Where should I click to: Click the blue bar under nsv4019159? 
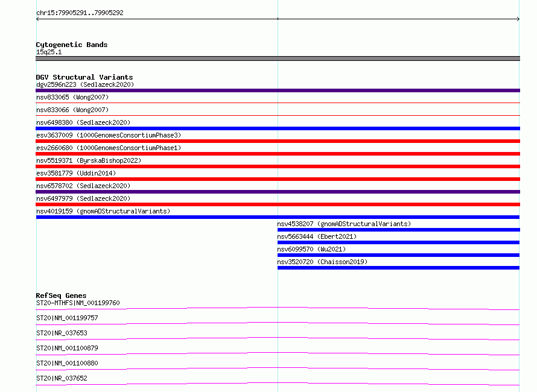pyautogui.click(x=278, y=217)
